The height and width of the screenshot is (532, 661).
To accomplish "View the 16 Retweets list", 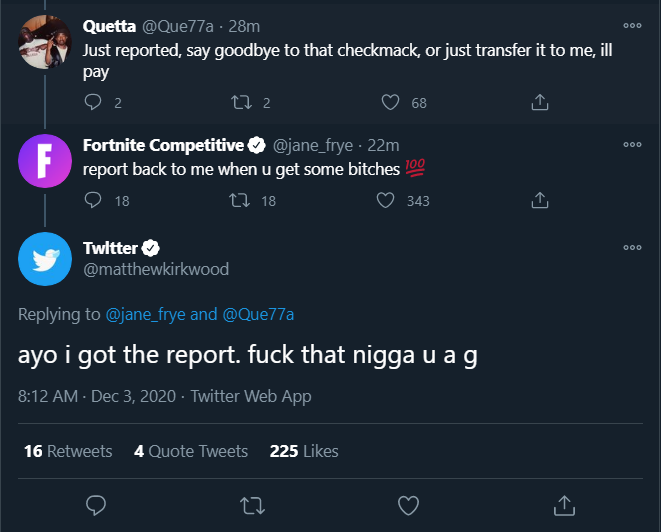I will (x=68, y=451).
